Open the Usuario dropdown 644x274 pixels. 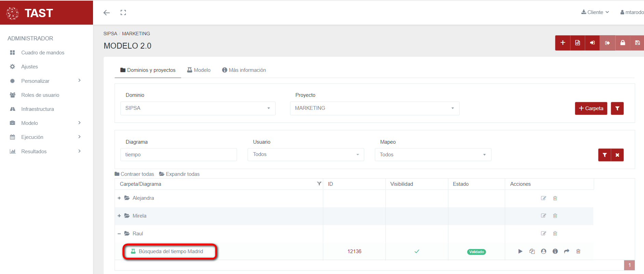tap(306, 155)
